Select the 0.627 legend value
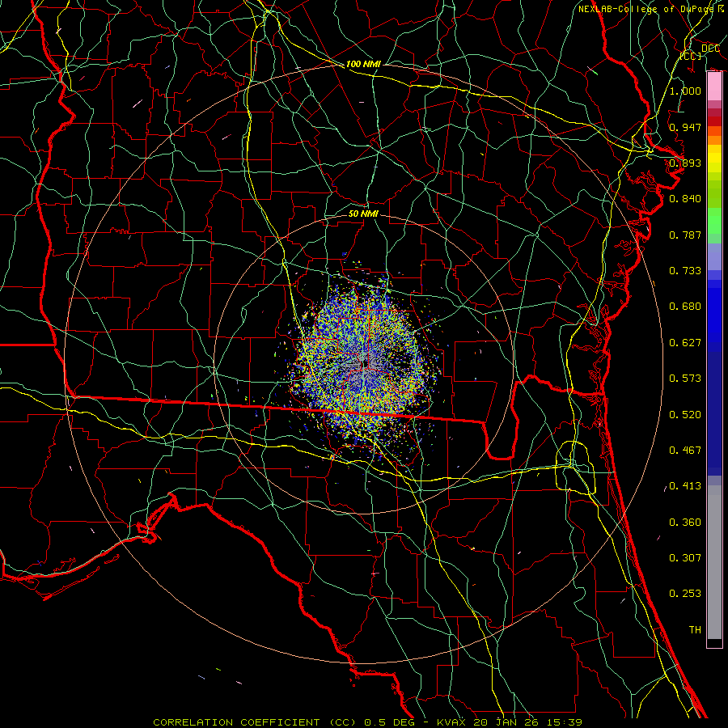The image size is (728, 728). click(685, 343)
